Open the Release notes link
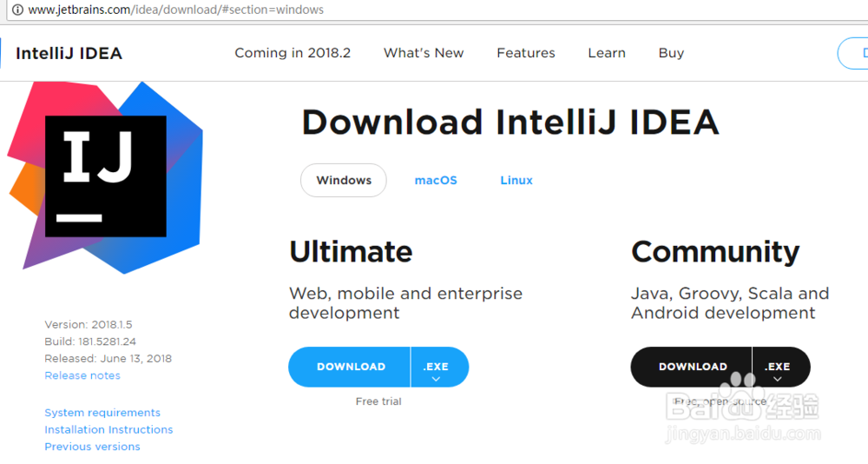Viewport: 868px width, 464px height. (x=82, y=375)
